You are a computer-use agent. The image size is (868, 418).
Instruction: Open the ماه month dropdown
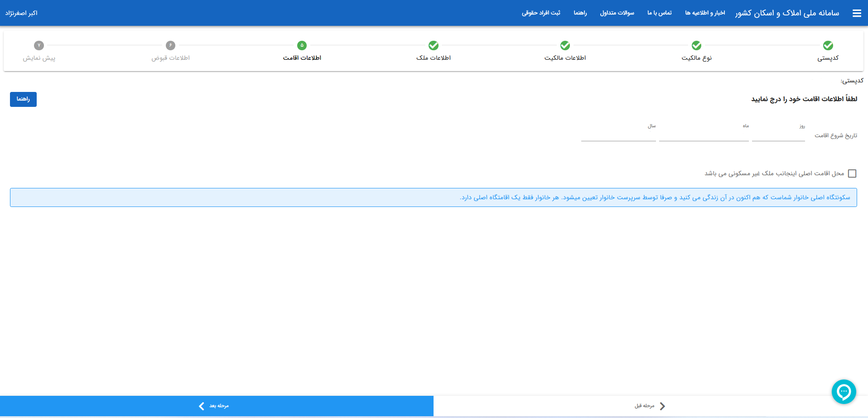coord(704,135)
